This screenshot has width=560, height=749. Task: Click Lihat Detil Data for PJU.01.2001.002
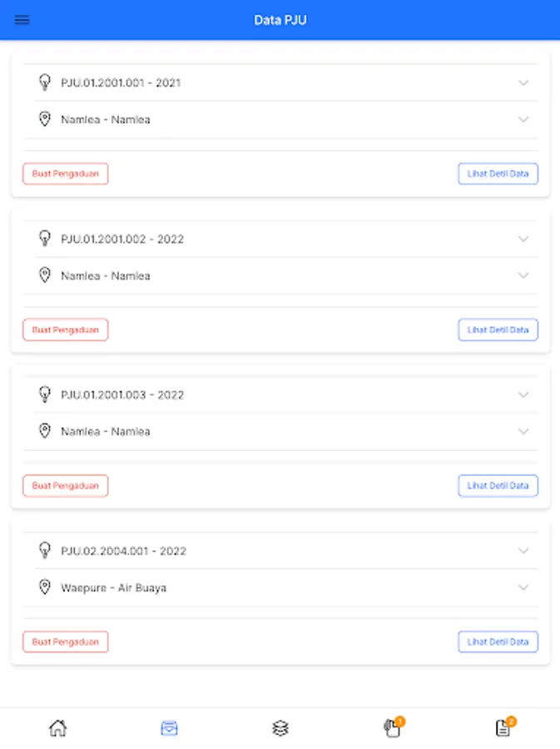pyautogui.click(x=498, y=330)
